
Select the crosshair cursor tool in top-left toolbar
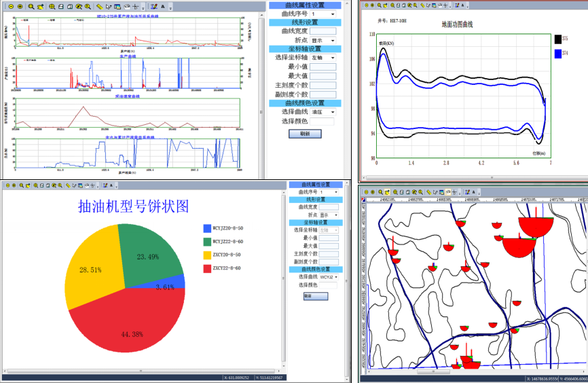coord(136,6)
